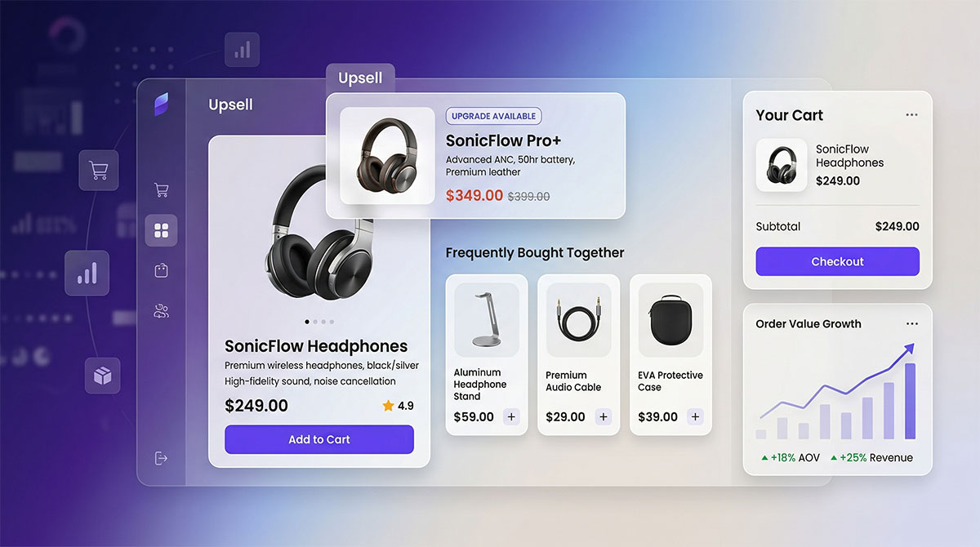Select second image carousel dot
980x547 pixels.
pos(315,322)
